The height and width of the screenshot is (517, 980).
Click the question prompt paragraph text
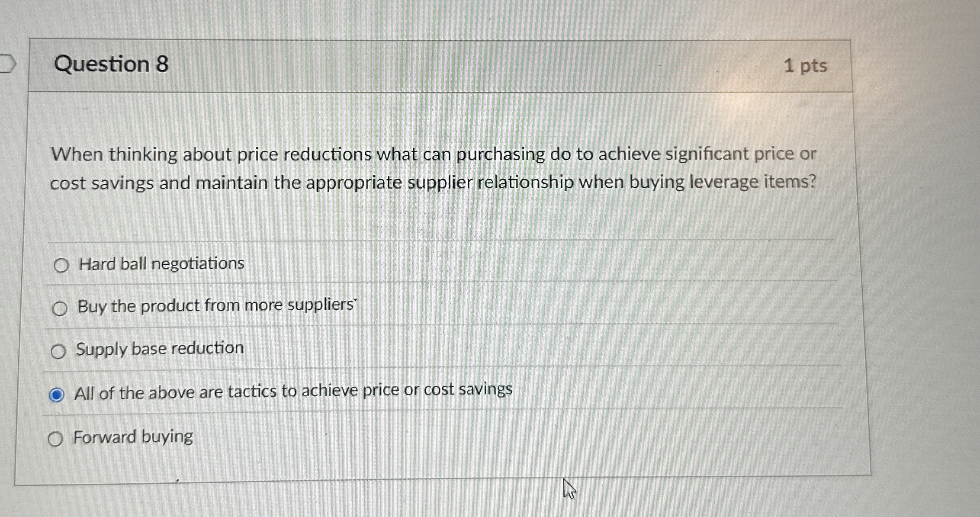pyautogui.click(x=433, y=169)
